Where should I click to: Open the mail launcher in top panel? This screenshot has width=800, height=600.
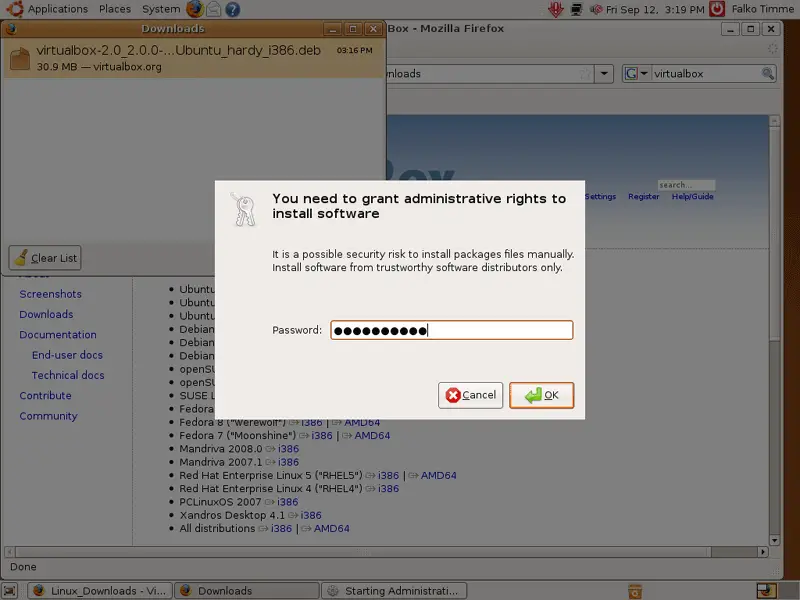point(214,9)
